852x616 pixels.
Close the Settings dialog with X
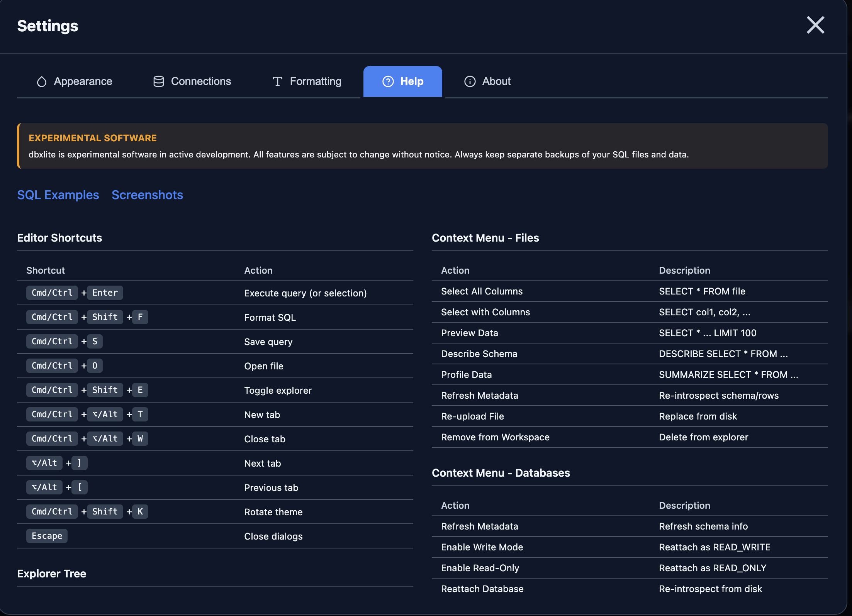815,25
